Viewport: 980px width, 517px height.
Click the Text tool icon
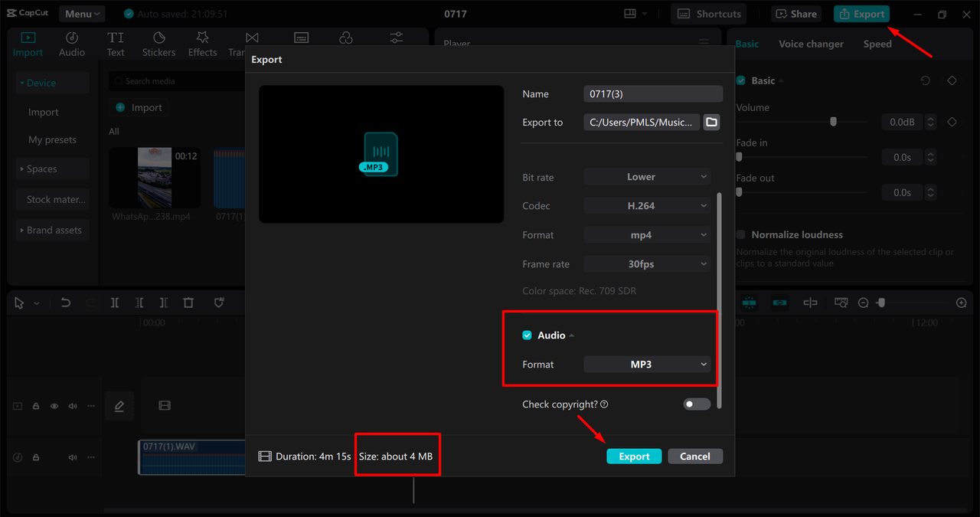pos(116,44)
